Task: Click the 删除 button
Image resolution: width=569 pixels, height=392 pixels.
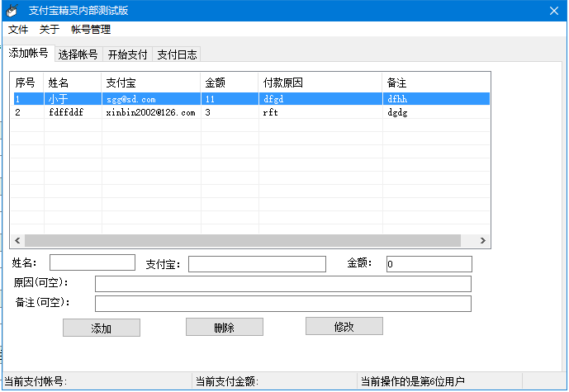Action: (225, 327)
